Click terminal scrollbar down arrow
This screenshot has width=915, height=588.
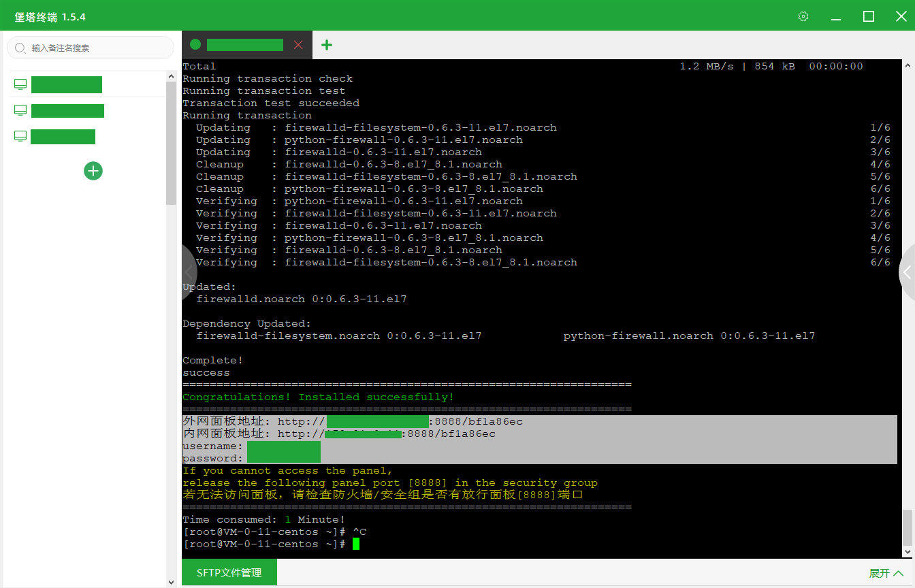pos(908,553)
